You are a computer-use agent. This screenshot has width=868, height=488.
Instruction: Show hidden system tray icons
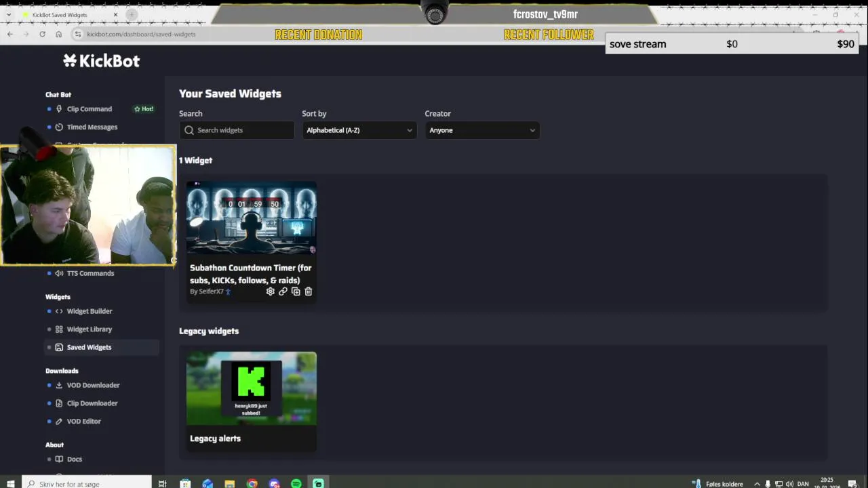point(757,484)
